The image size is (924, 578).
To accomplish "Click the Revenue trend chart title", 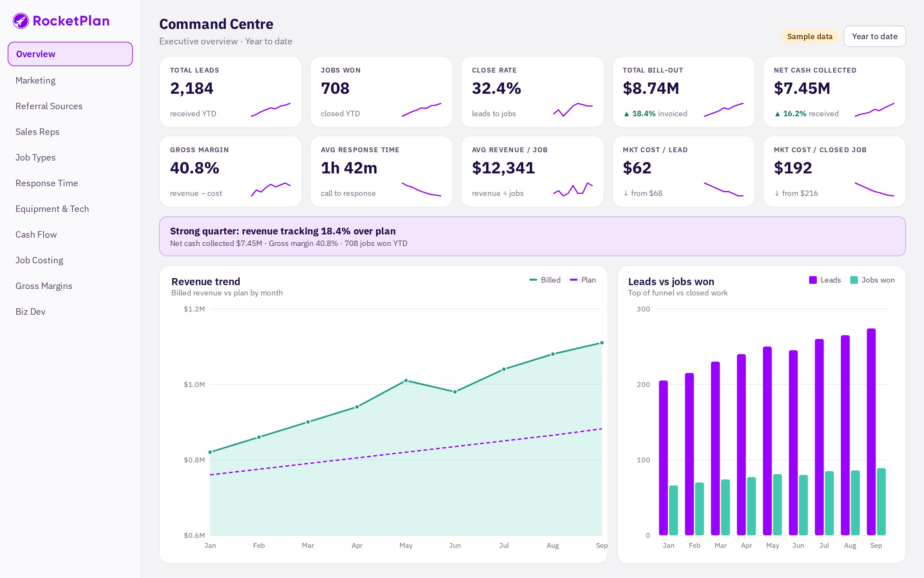I will pos(206,281).
